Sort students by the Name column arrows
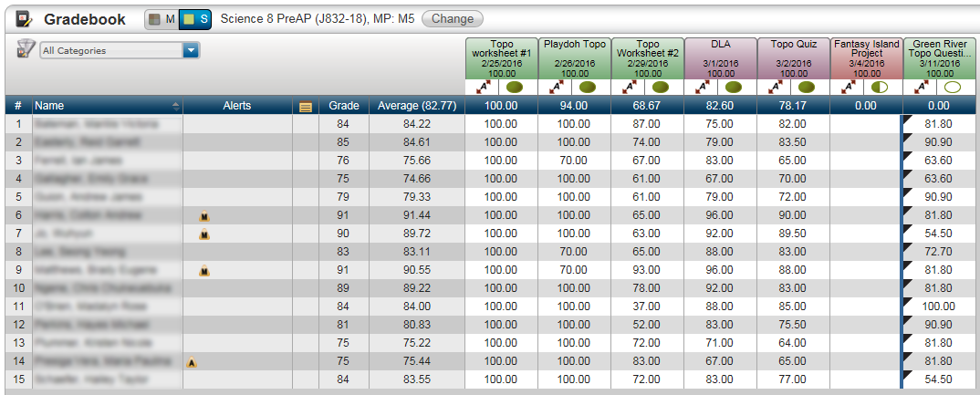Viewport: 980px width, 395px height. (176, 106)
